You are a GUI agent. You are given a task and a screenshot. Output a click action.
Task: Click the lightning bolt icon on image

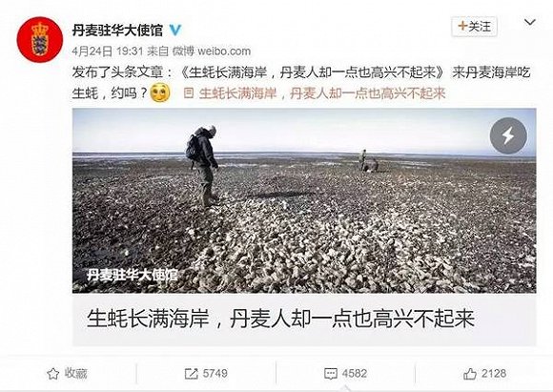(x=508, y=135)
